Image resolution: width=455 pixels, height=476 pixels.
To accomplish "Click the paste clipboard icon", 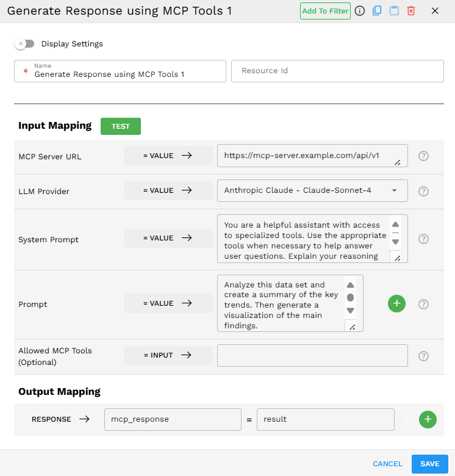I will (x=394, y=11).
